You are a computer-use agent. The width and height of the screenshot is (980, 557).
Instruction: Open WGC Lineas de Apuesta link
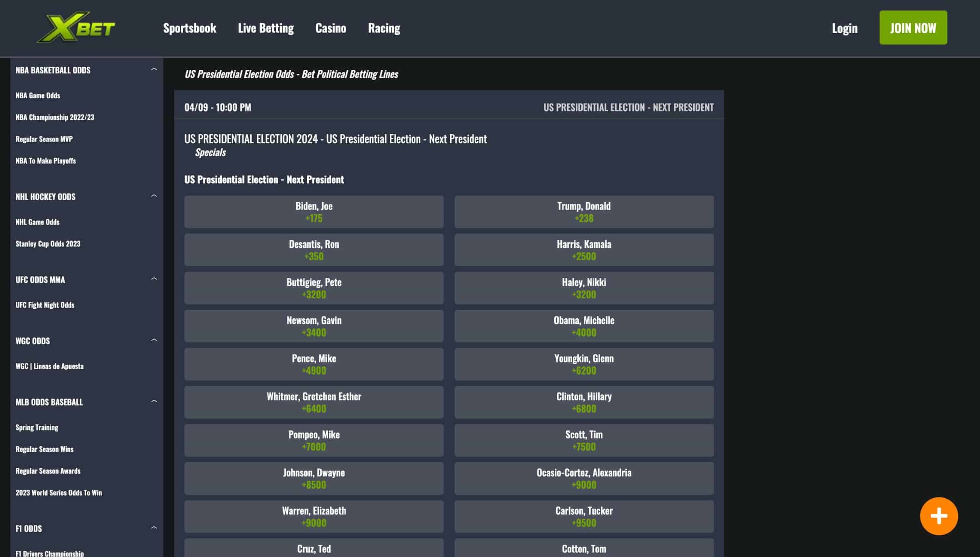[49, 366]
